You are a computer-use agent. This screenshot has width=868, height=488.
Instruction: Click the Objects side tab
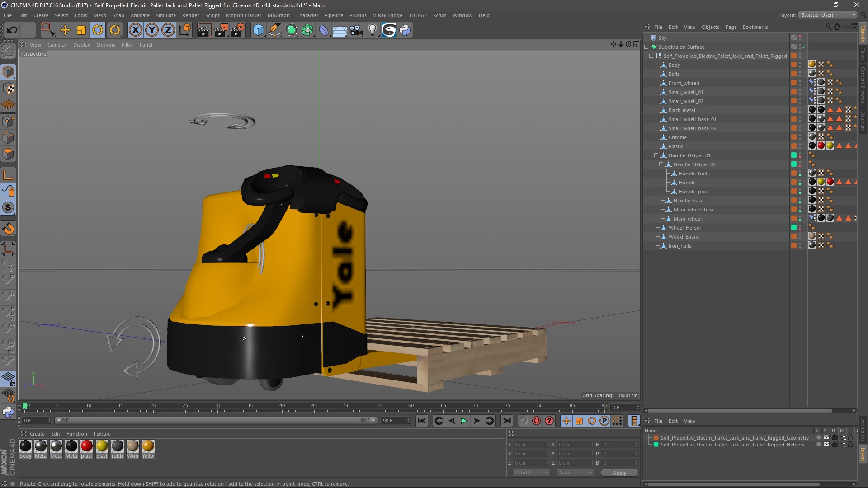point(863,33)
